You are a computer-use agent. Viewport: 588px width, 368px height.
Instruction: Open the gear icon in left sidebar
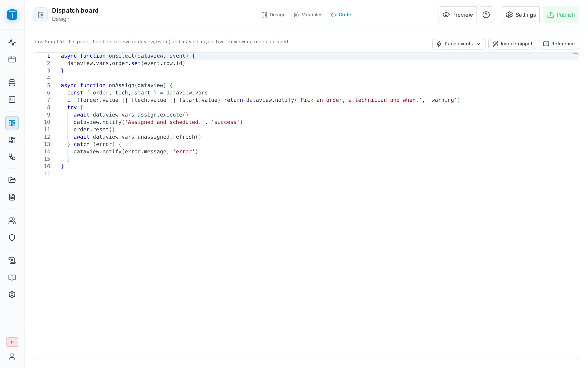point(12,294)
